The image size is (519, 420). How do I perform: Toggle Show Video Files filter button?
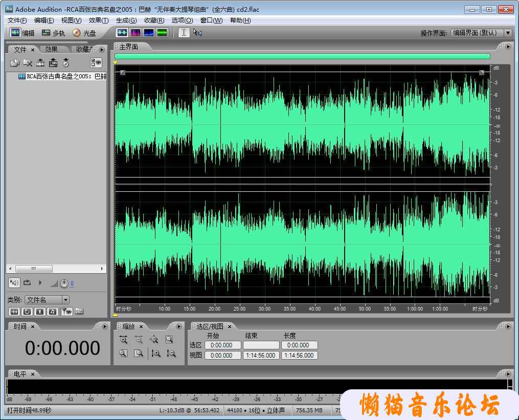click(x=40, y=312)
